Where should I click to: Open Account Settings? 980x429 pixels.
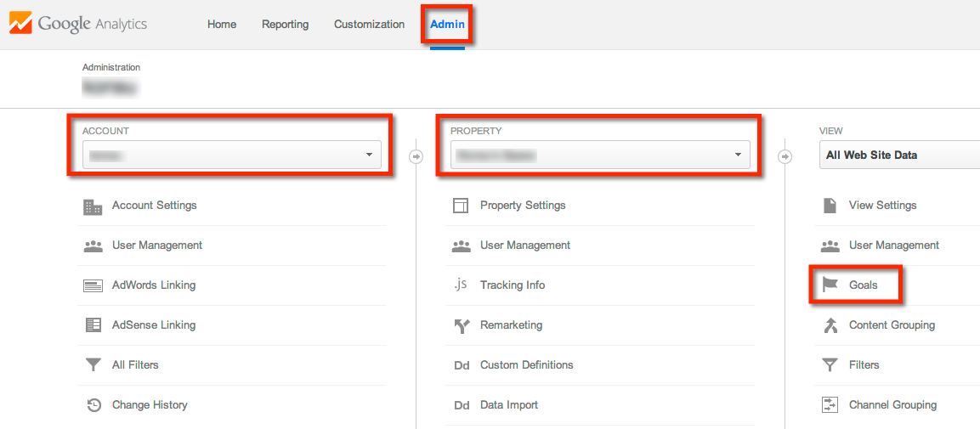pos(155,205)
